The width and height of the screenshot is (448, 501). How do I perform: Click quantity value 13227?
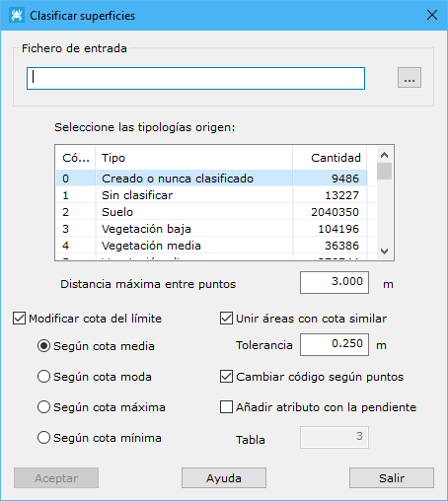pyautogui.click(x=341, y=195)
